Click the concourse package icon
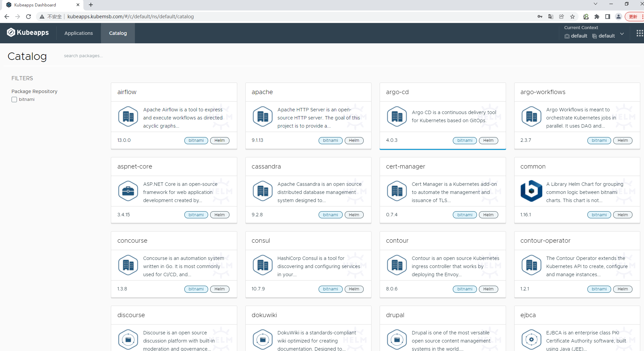644x351 pixels. coord(128,265)
